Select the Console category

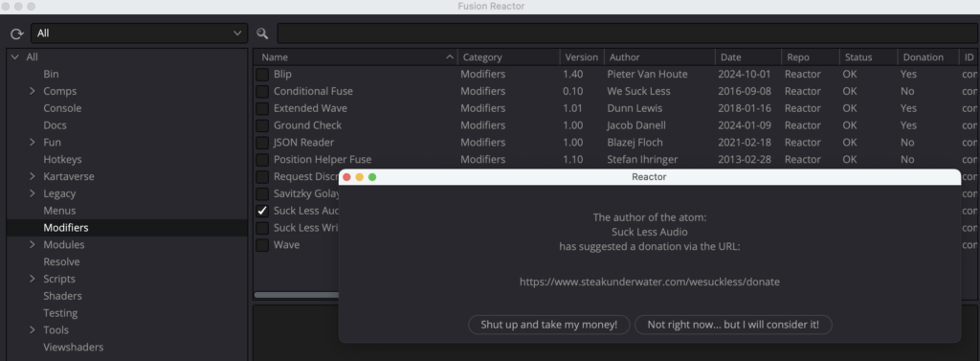pyautogui.click(x=62, y=108)
